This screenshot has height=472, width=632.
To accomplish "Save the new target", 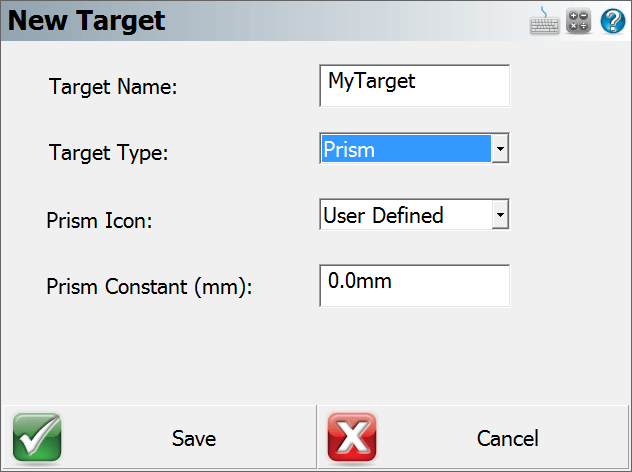I will 159,438.
